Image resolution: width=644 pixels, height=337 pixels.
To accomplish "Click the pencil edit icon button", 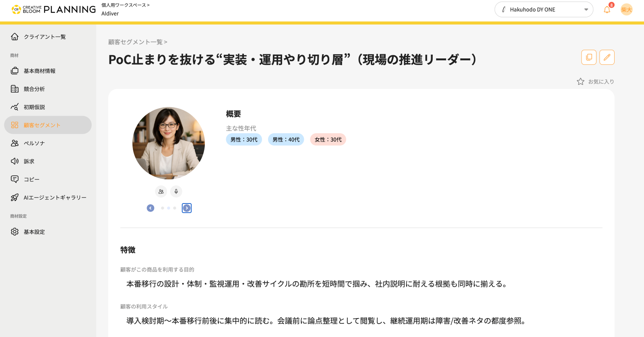I will coord(607,57).
